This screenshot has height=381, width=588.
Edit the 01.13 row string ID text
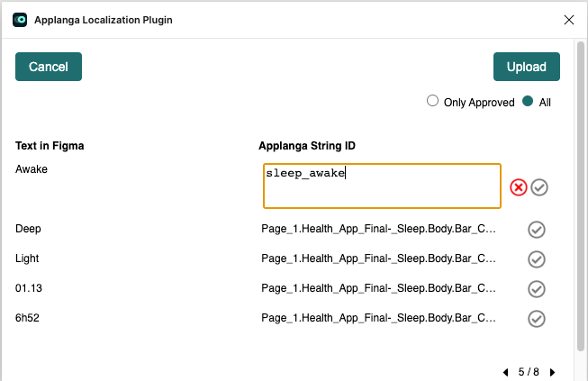[378, 288]
